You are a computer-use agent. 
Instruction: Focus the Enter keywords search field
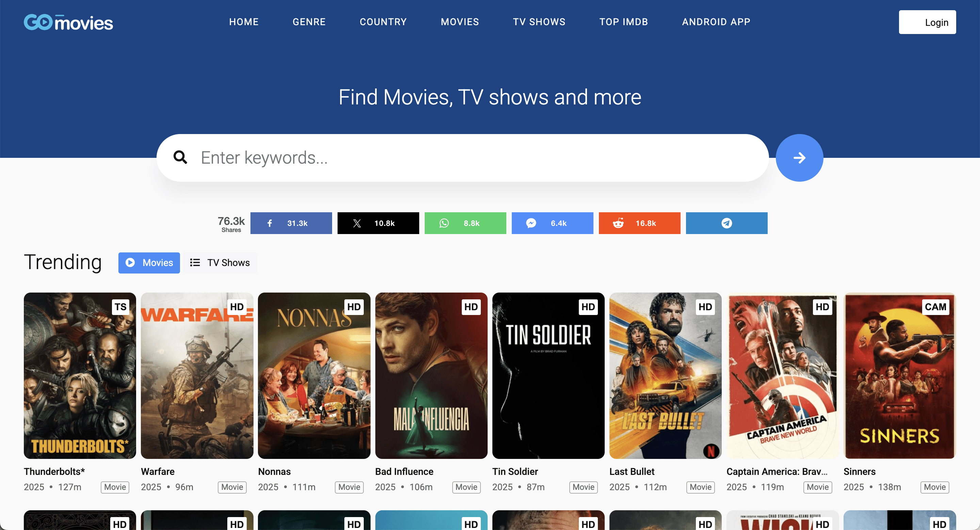click(x=462, y=158)
